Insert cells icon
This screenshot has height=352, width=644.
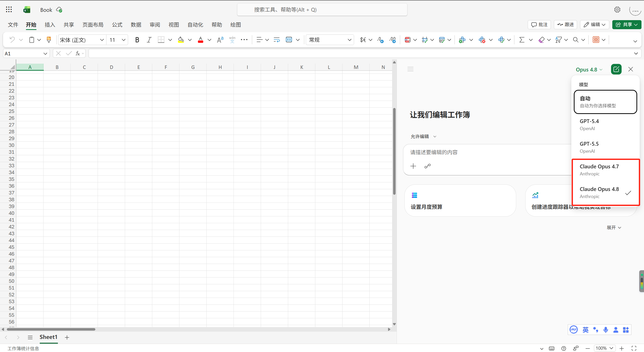(462, 40)
